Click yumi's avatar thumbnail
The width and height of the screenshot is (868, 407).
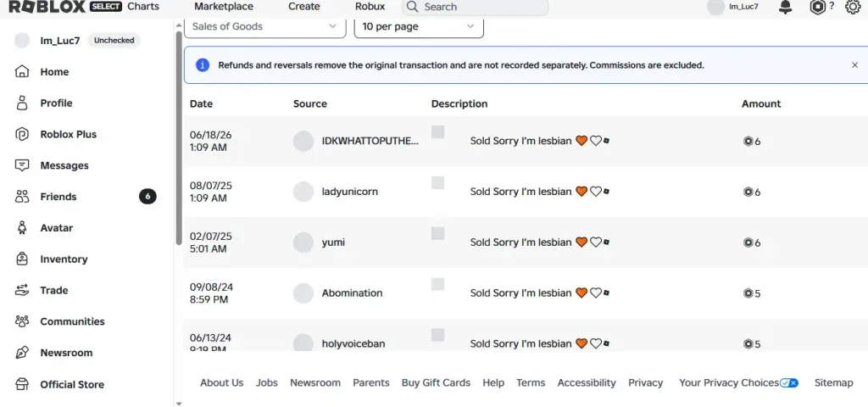click(x=303, y=243)
